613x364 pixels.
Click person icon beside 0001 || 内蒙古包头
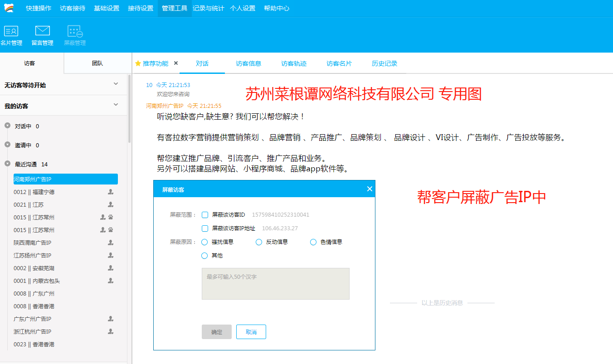point(111,281)
